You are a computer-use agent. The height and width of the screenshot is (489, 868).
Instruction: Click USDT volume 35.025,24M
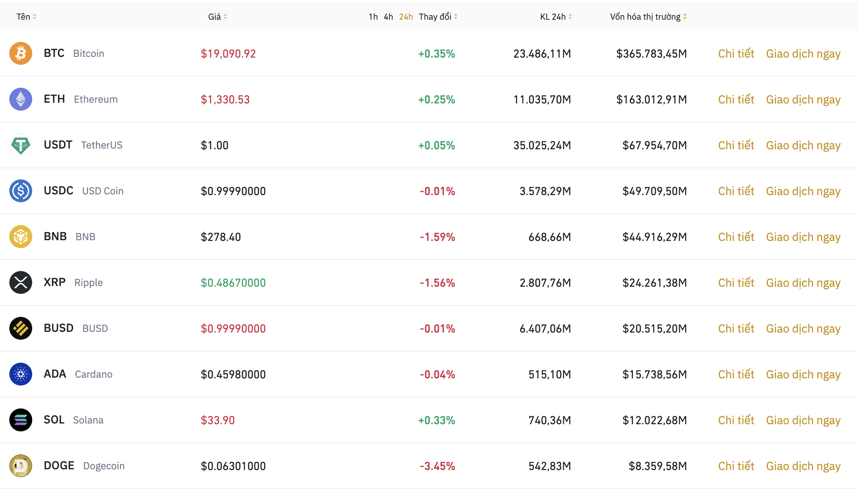click(542, 145)
